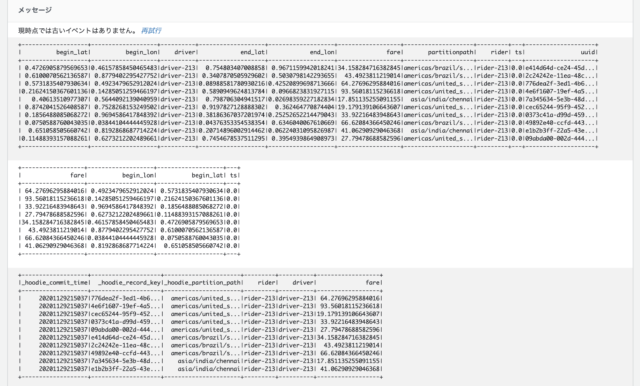This screenshot has height=386, width=640.
Task: Select record key starting 7a345634 in the hoodie table
Action: [x=127, y=361]
